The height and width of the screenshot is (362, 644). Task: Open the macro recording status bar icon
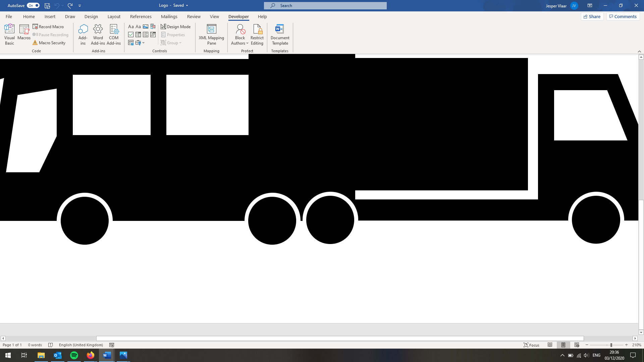(112, 345)
